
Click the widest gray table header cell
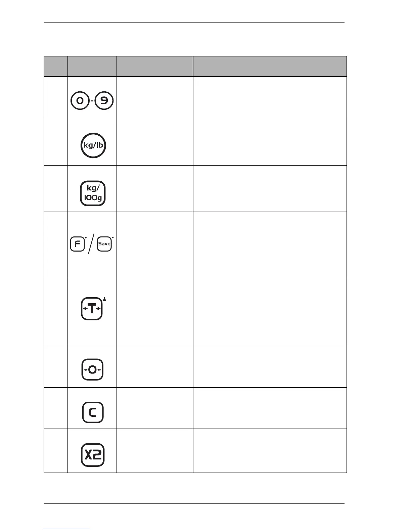pyautogui.click(x=270, y=66)
